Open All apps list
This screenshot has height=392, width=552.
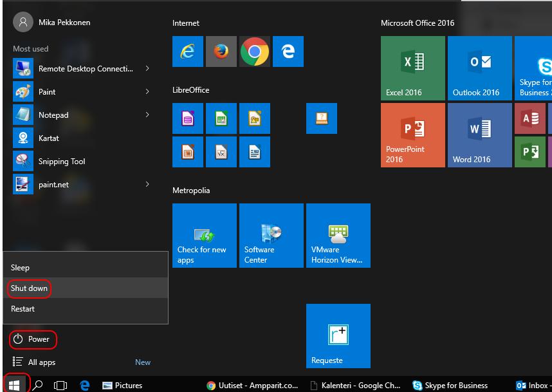point(34,362)
